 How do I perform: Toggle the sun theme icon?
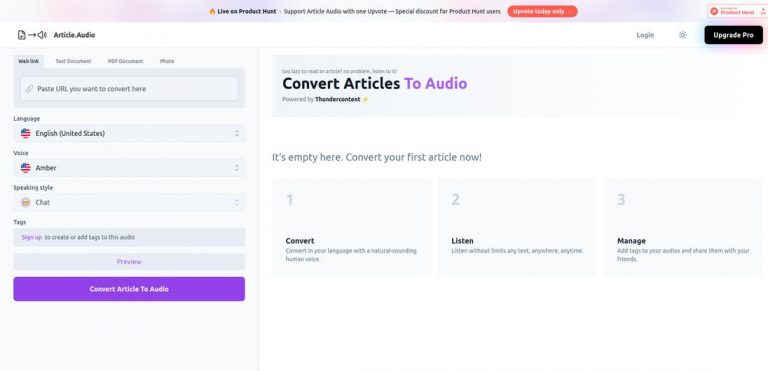pyautogui.click(x=682, y=35)
